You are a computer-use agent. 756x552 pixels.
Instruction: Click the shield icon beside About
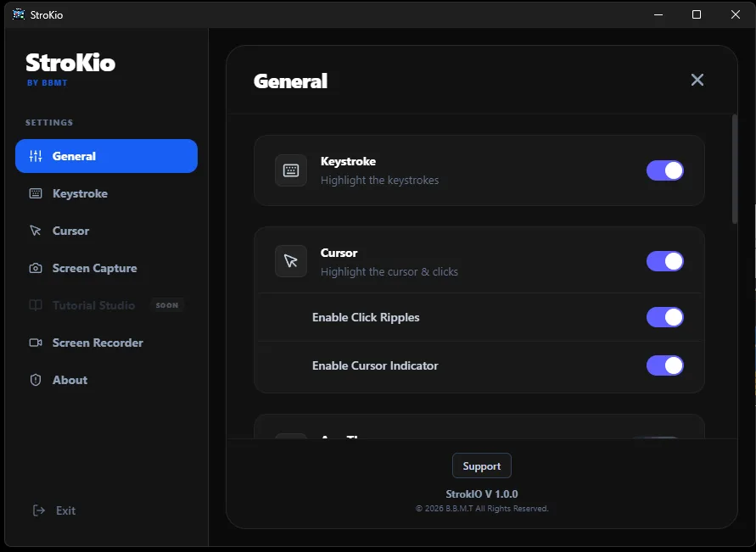(36, 380)
